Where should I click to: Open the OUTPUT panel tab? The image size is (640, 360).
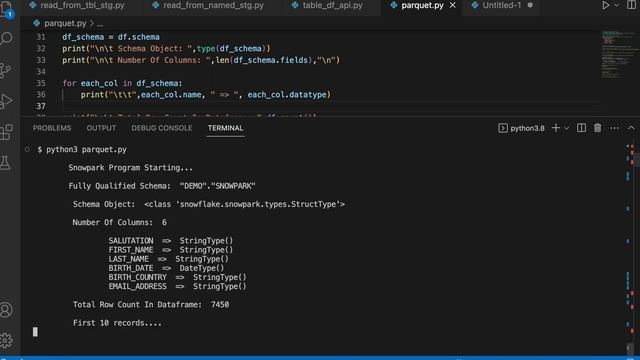point(101,128)
